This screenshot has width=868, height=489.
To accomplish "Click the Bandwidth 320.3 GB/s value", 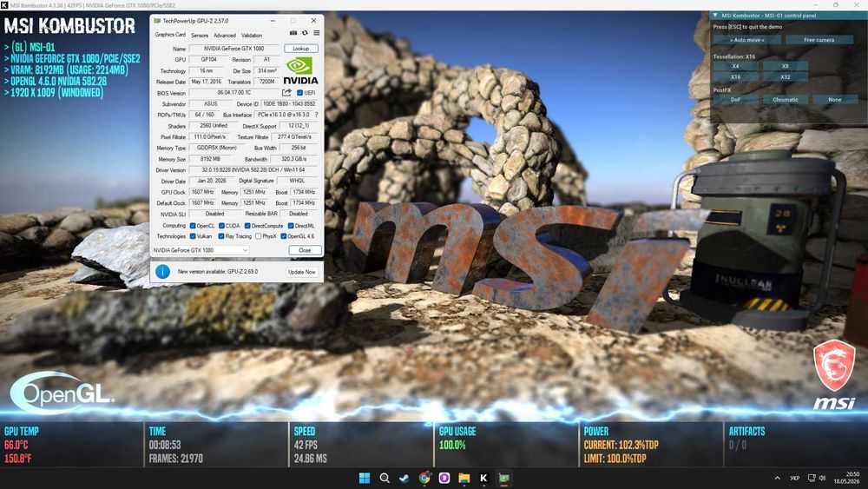I will pyautogui.click(x=294, y=159).
